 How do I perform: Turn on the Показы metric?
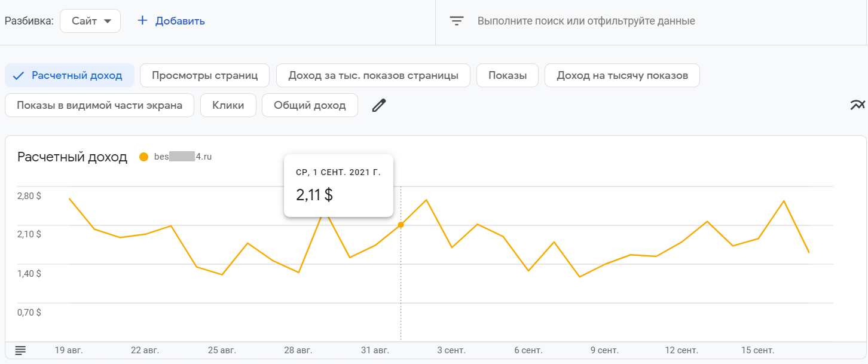[508, 76]
